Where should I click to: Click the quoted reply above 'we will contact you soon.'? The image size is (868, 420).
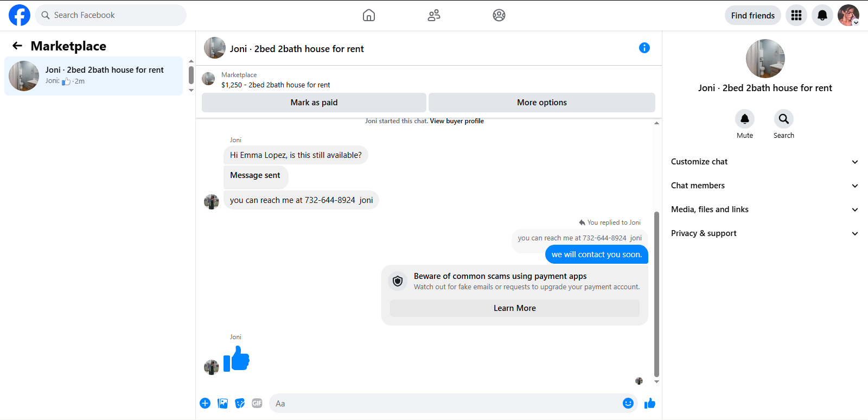point(580,238)
